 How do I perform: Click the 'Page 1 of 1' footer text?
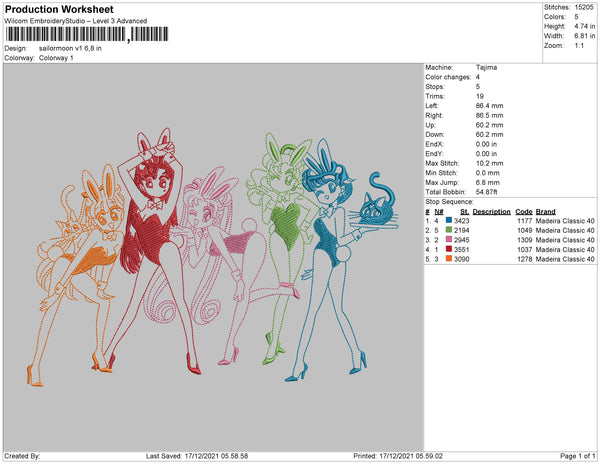pyautogui.click(x=578, y=456)
